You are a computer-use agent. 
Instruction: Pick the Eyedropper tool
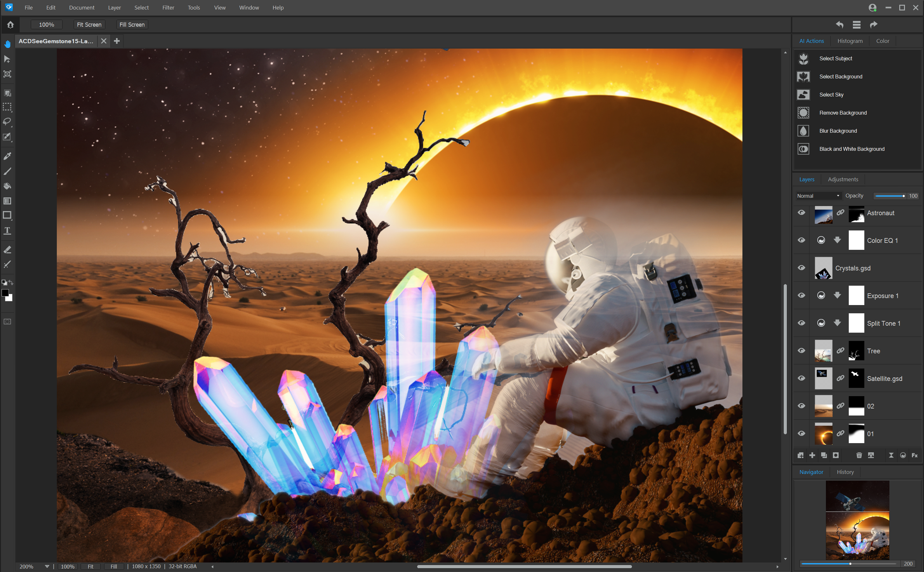click(x=7, y=156)
